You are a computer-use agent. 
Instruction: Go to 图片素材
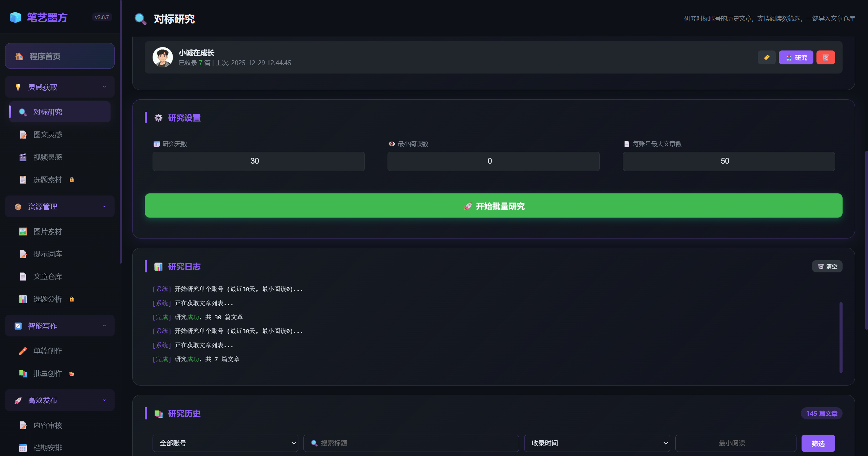click(x=47, y=232)
